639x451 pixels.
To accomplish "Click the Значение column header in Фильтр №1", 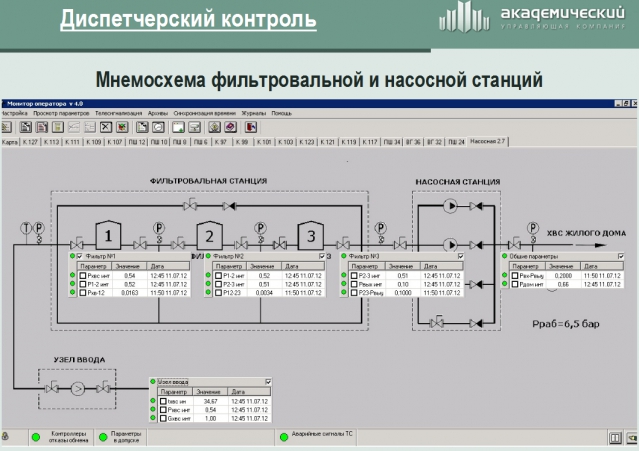I will pos(128,266).
